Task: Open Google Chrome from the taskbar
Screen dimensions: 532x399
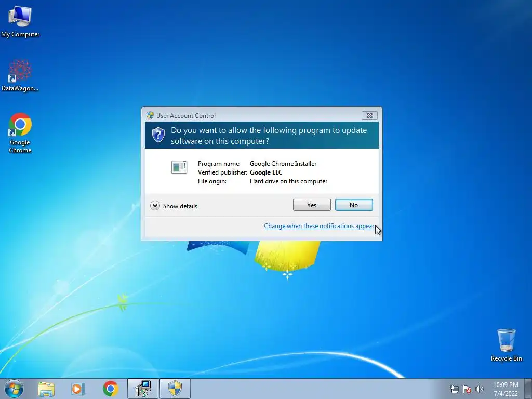Action: [x=110, y=389]
